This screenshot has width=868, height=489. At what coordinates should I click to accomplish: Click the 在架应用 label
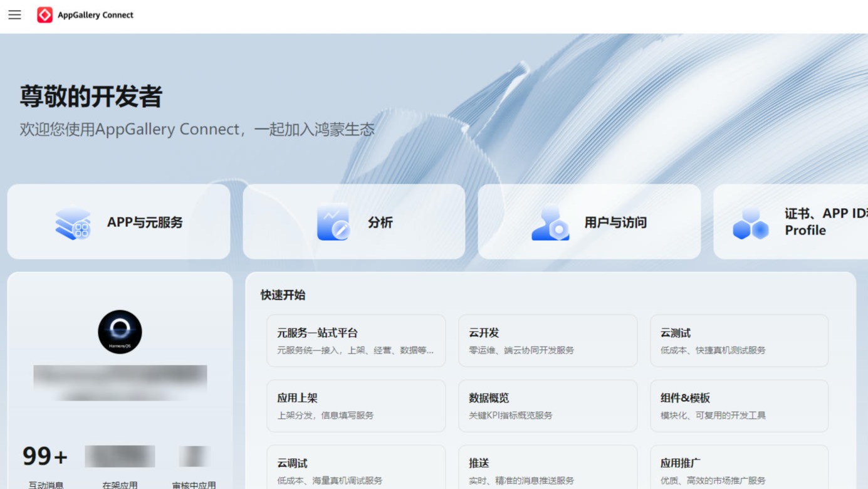coord(120,485)
